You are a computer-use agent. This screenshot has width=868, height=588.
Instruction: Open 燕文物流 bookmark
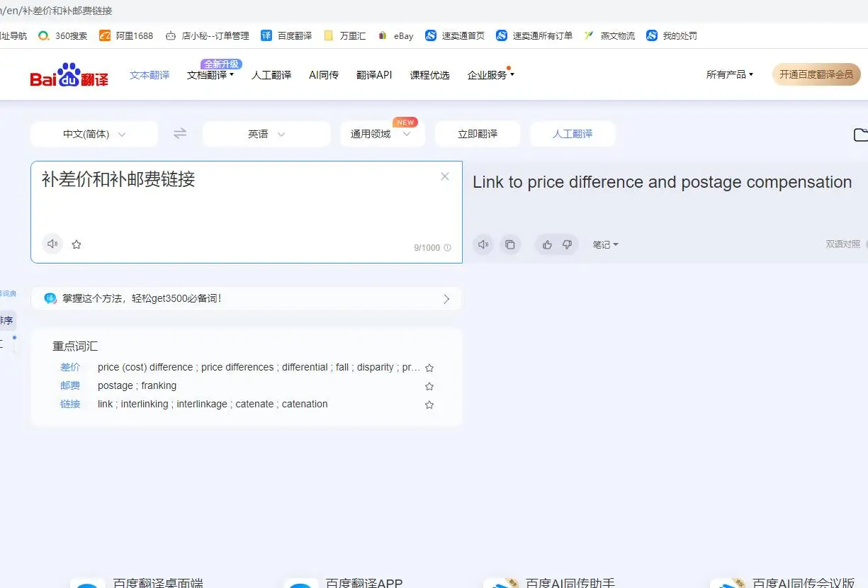click(x=609, y=35)
